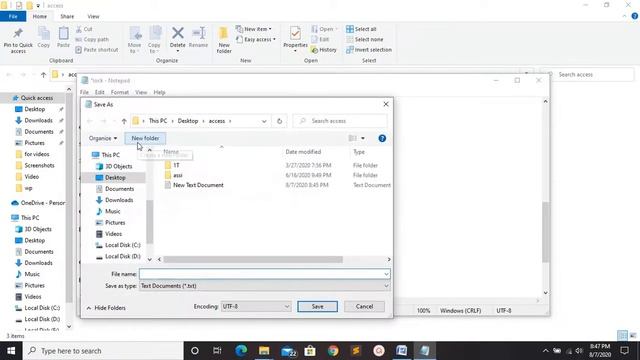Click Hide Folders in Save As dialog

[106, 308]
